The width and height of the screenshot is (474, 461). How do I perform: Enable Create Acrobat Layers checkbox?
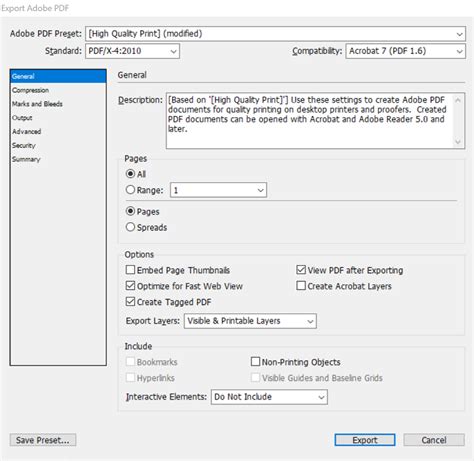301,286
